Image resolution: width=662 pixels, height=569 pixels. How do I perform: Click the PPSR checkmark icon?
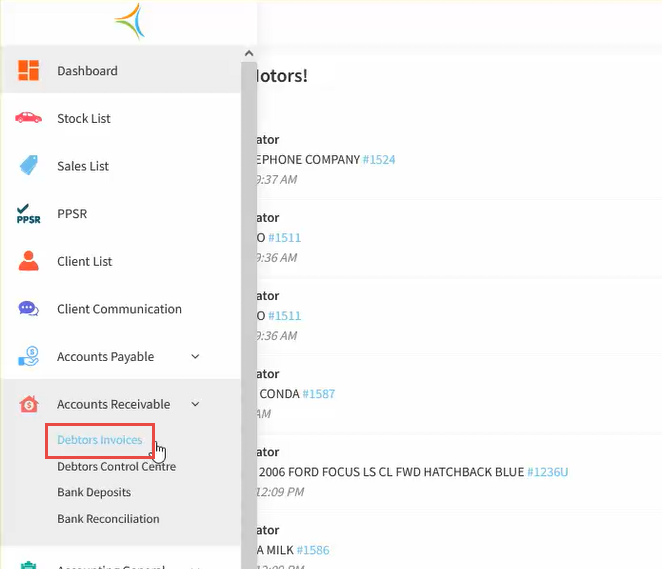28,214
